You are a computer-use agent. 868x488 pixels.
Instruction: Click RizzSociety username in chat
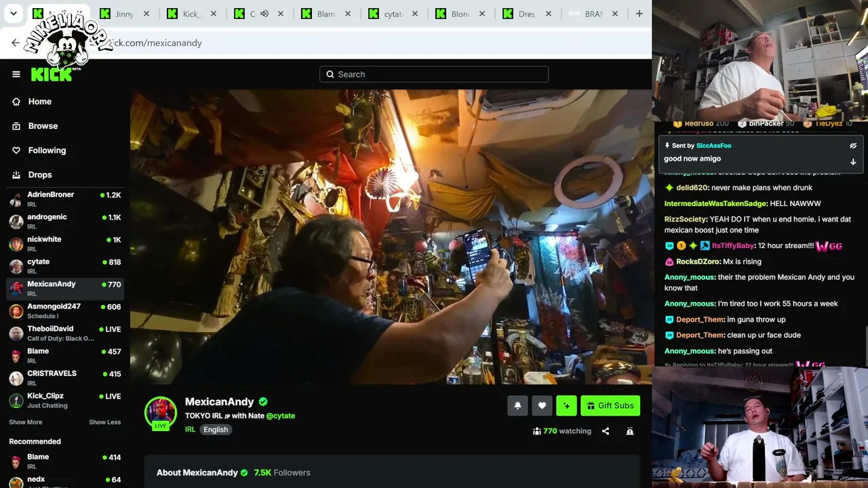point(686,219)
